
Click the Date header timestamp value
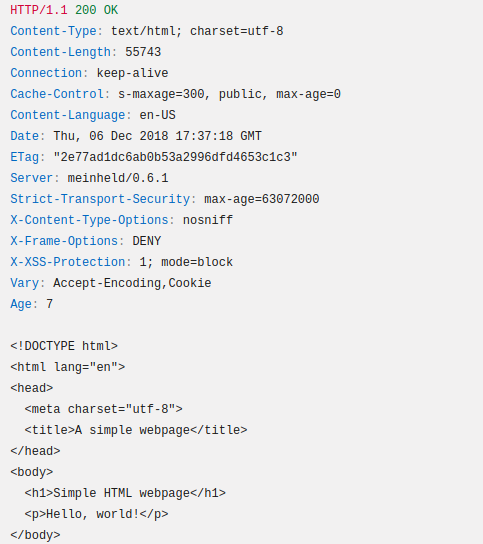pos(157,136)
